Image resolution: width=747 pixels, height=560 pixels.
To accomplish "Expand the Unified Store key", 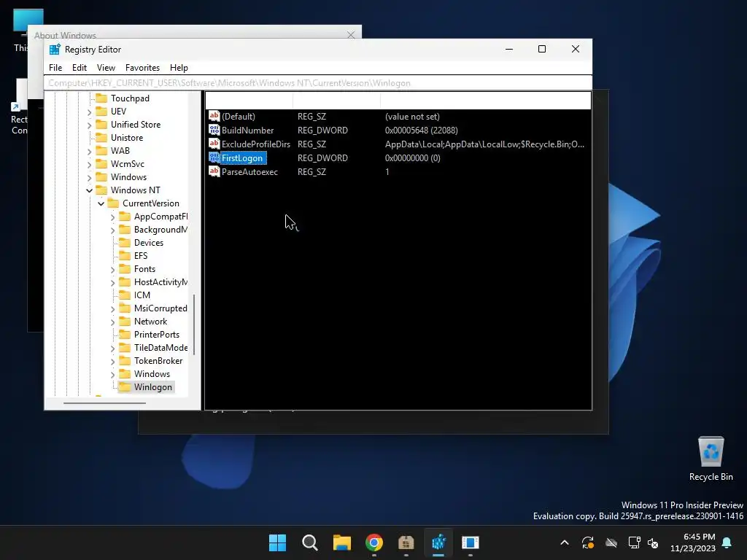I will (89, 125).
